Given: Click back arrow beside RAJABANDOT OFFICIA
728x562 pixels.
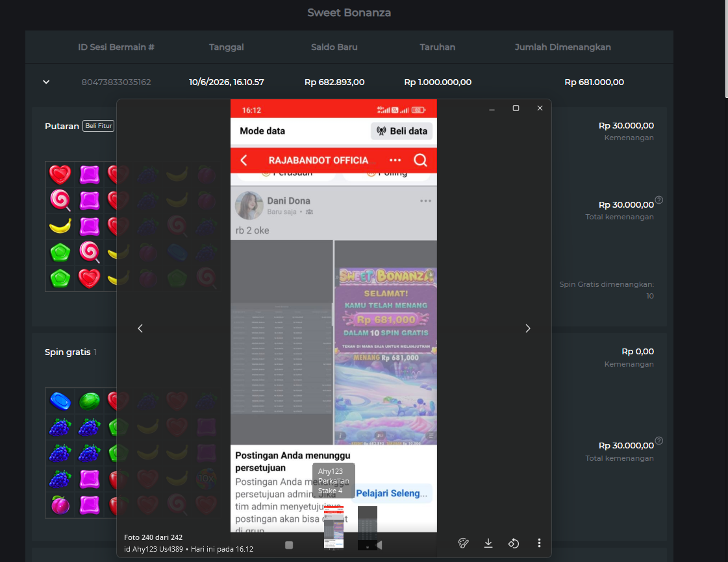Looking at the screenshot, I should pos(244,160).
